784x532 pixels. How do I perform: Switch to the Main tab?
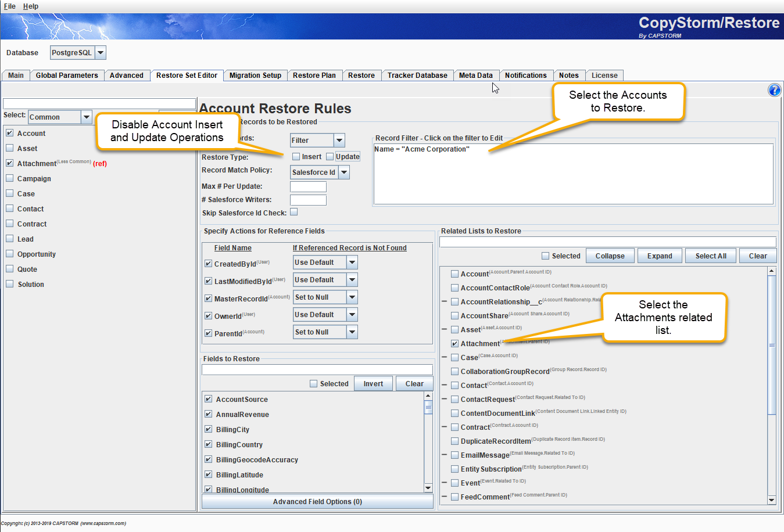(x=16, y=76)
